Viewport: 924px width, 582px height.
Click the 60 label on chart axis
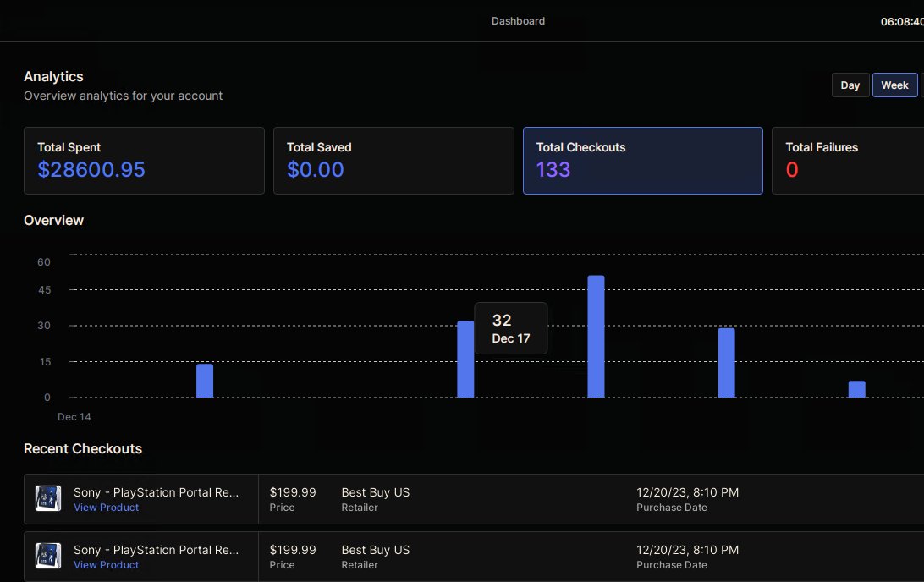pyautogui.click(x=44, y=262)
